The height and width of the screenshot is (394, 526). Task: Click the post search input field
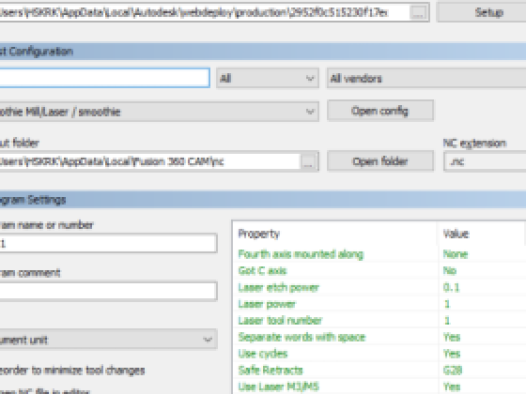(x=105, y=78)
